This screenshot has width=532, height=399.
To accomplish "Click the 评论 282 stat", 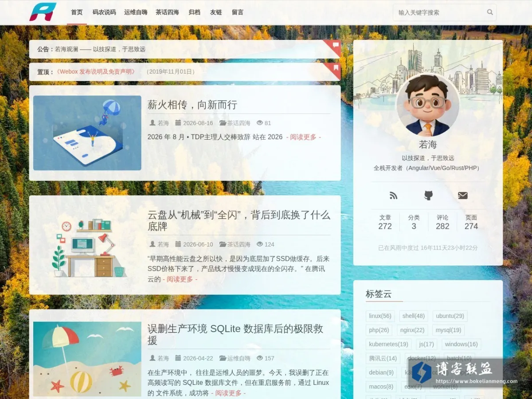I will coord(442,222).
